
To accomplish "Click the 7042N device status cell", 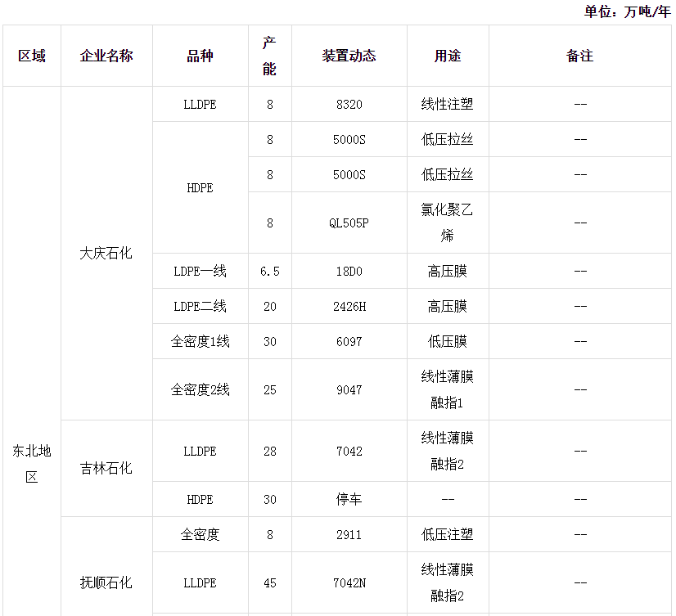I will point(349,582).
